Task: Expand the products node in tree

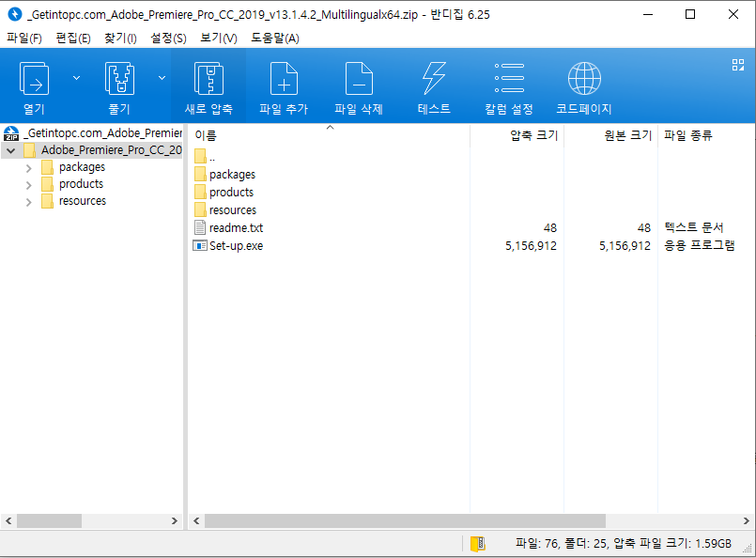Action: click(28, 185)
